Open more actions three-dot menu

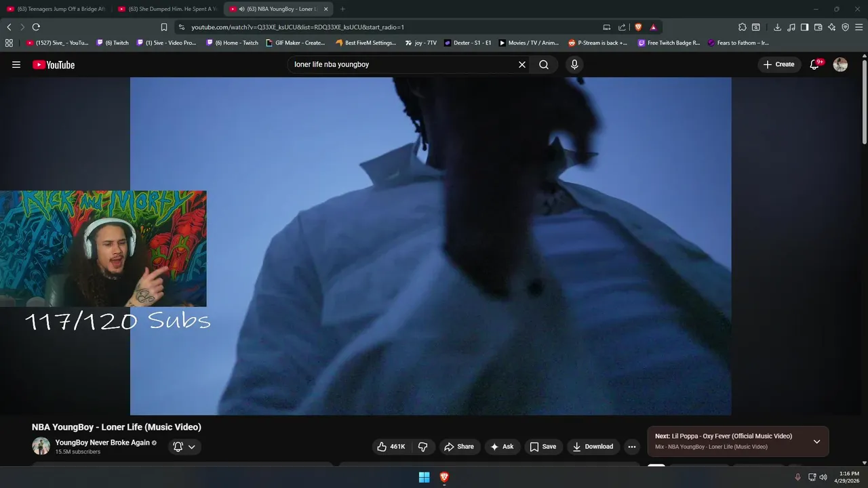coord(632,447)
